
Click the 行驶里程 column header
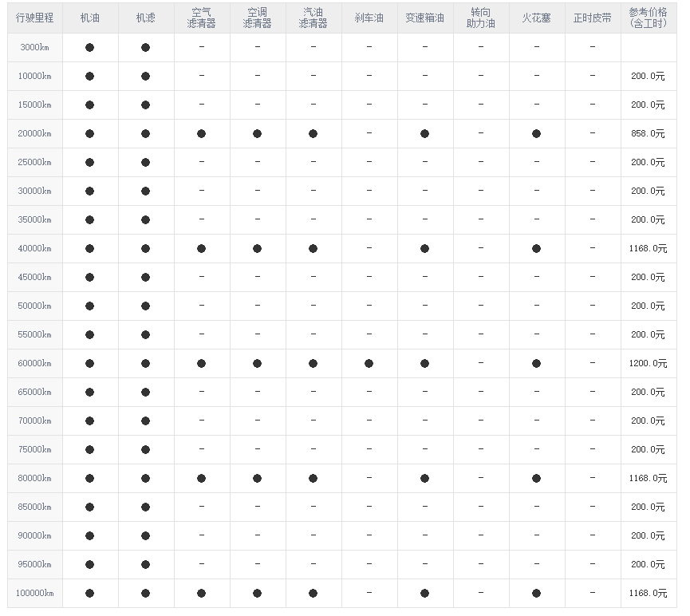coord(34,18)
